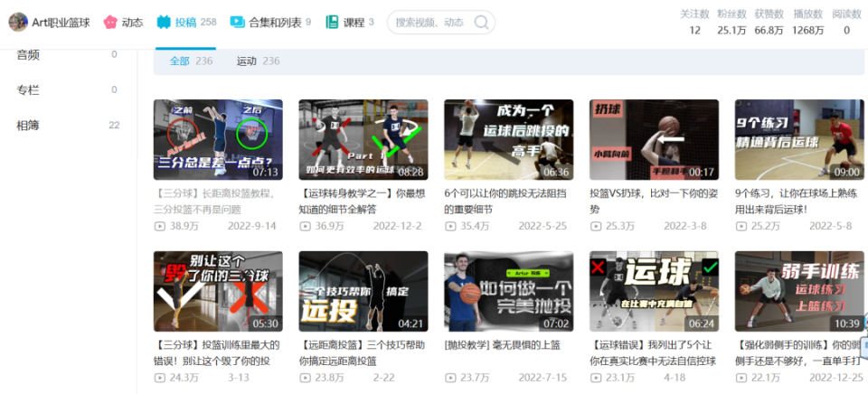Click the blue 投稿 icon
Image resolution: width=868 pixels, height=394 pixels.
164,22
